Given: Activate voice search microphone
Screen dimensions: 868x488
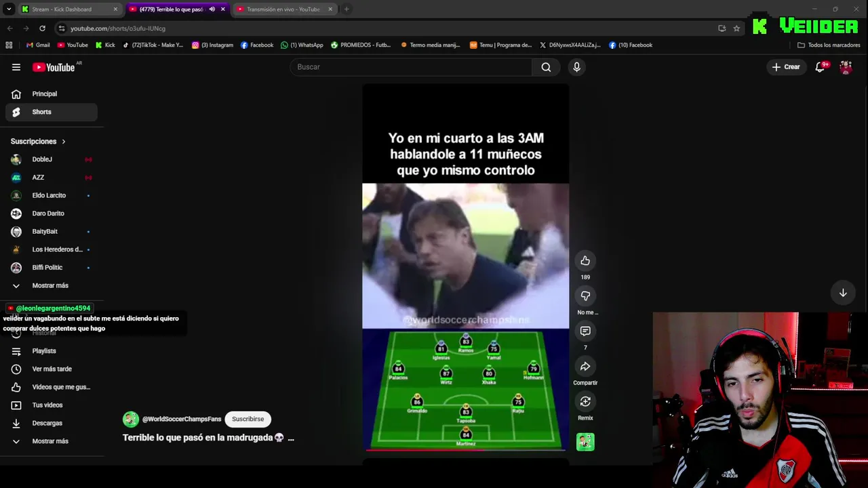Looking at the screenshot, I should (576, 67).
